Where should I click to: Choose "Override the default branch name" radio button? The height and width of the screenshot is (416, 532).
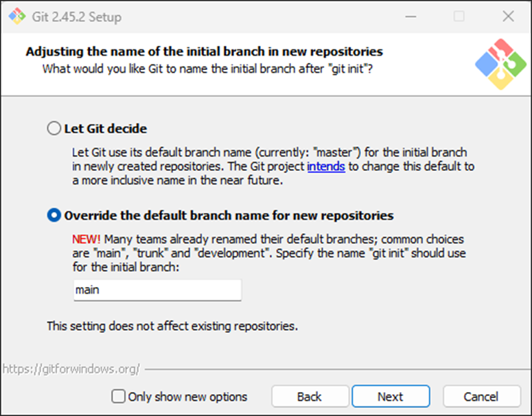point(54,216)
